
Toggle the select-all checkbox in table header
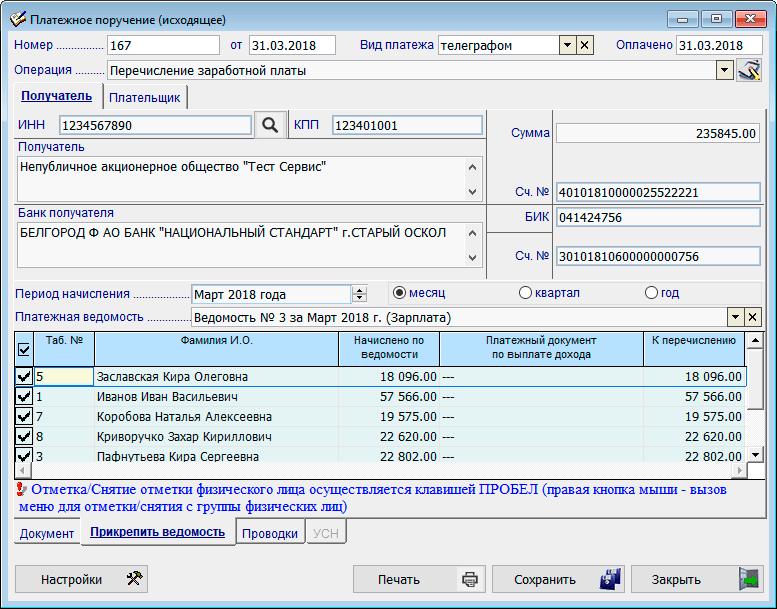click(23, 349)
